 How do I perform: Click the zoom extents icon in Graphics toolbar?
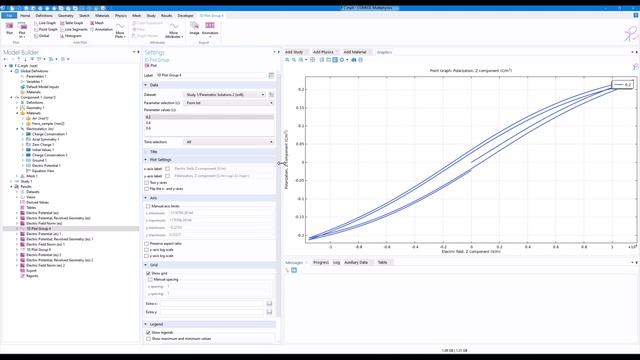[313, 60]
